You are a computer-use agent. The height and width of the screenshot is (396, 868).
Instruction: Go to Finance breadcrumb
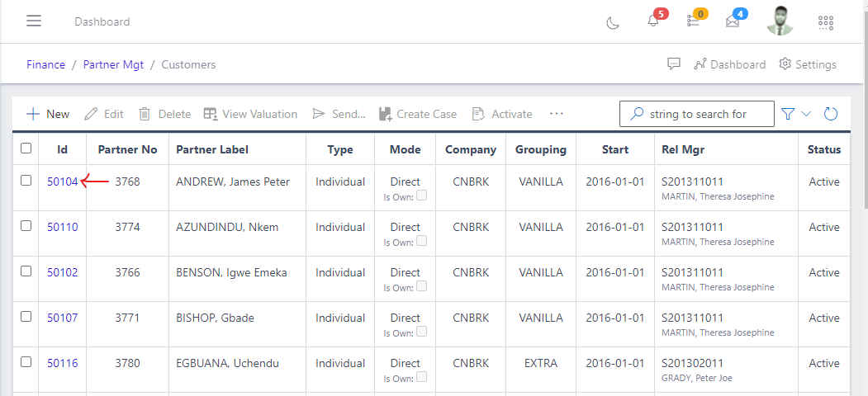46,64
